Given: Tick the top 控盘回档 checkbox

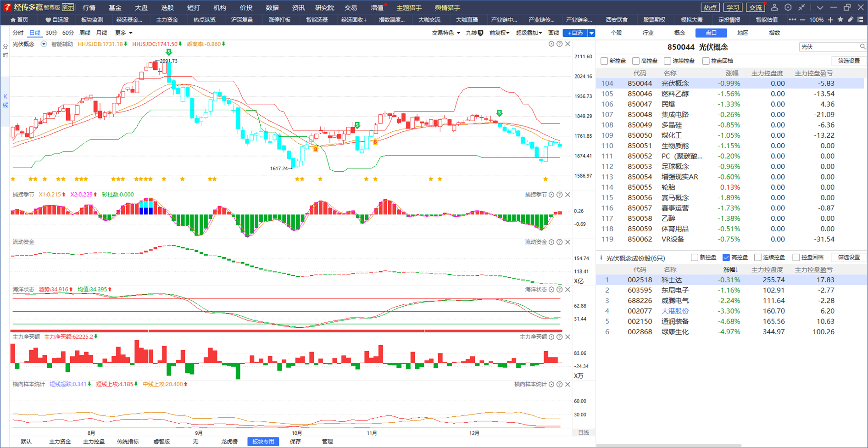Looking at the screenshot, I should [x=706, y=61].
